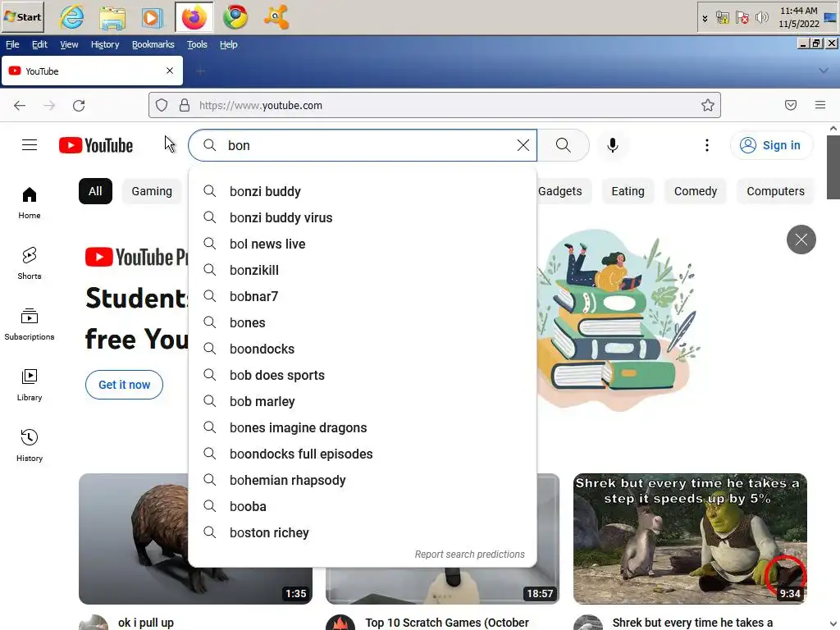Open Library in sidebar
840x630 pixels.
(30, 385)
